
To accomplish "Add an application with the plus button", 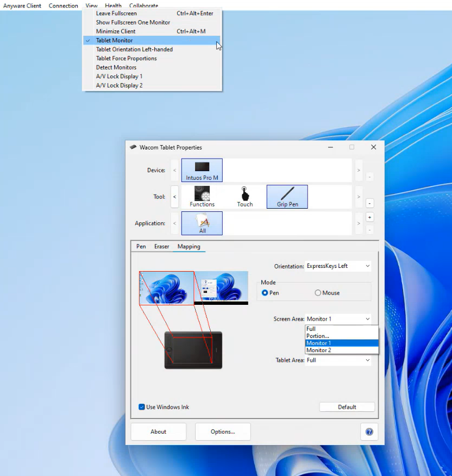I will [369, 217].
